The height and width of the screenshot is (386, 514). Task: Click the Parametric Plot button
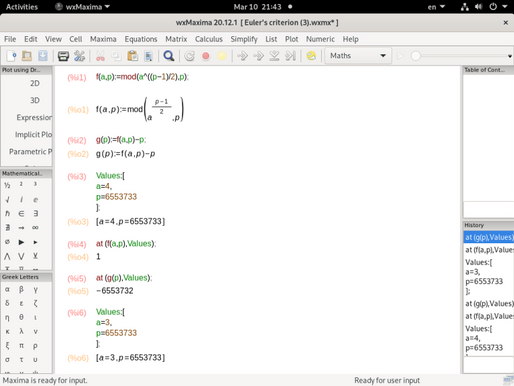click(x=31, y=151)
